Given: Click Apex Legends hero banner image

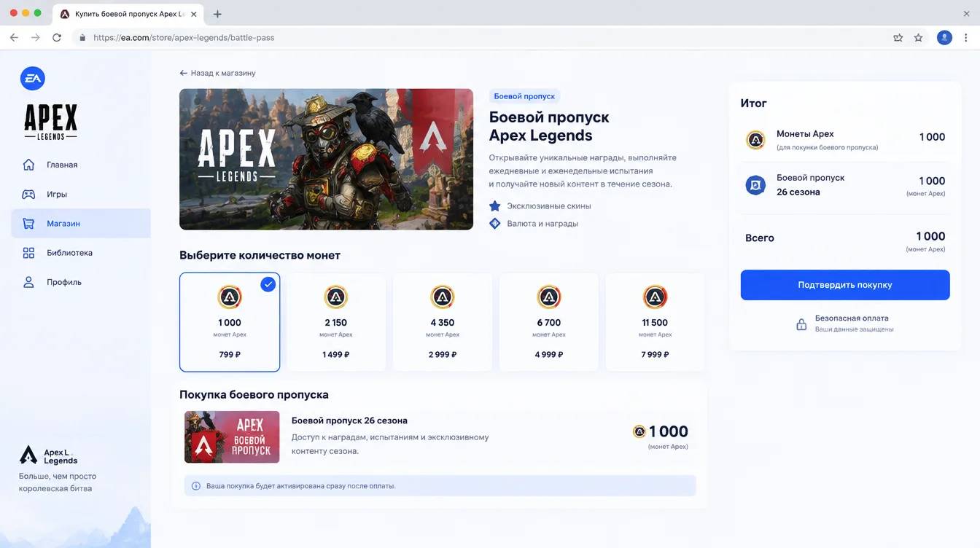Looking at the screenshot, I should tap(326, 159).
